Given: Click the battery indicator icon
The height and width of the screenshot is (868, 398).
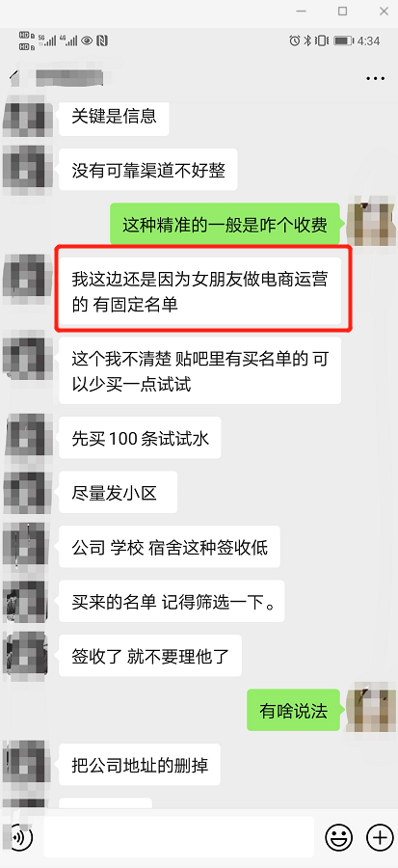Looking at the screenshot, I should click(343, 41).
